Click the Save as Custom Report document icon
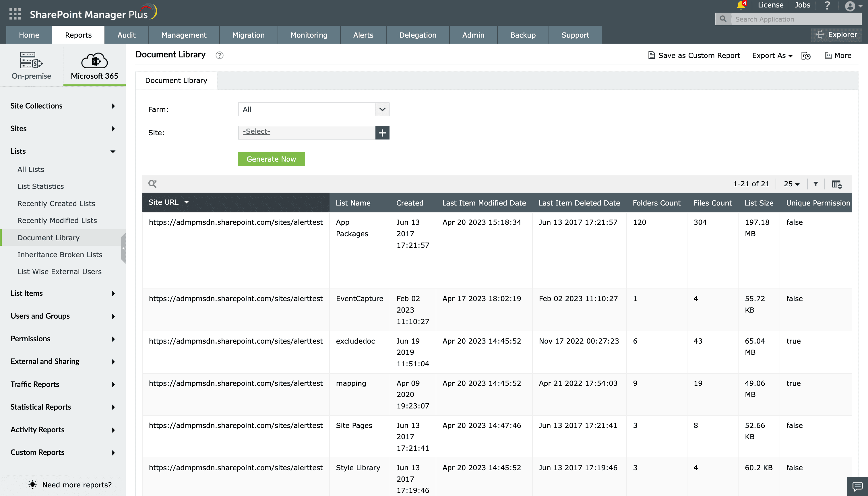The height and width of the screenshot is (496, 868). [x=651, y=55]
